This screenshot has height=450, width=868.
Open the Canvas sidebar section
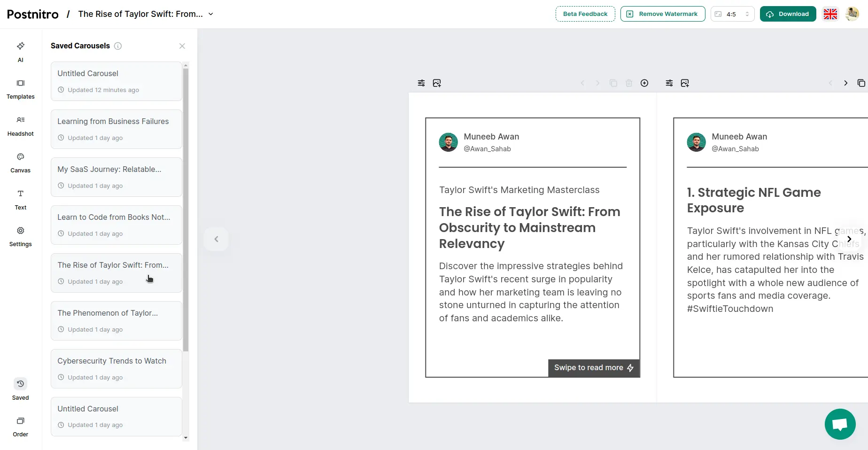coord(20,162)
